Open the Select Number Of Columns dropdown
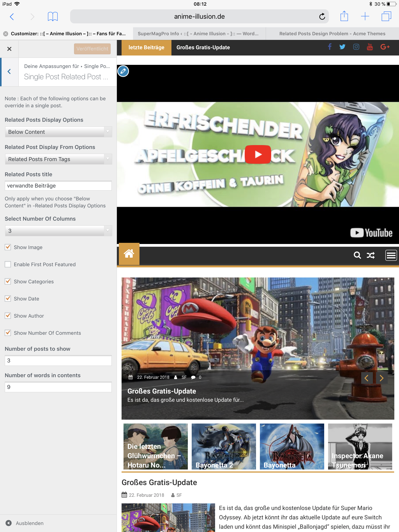The width and height of the screenshot is (399, 532). [58, 231]
